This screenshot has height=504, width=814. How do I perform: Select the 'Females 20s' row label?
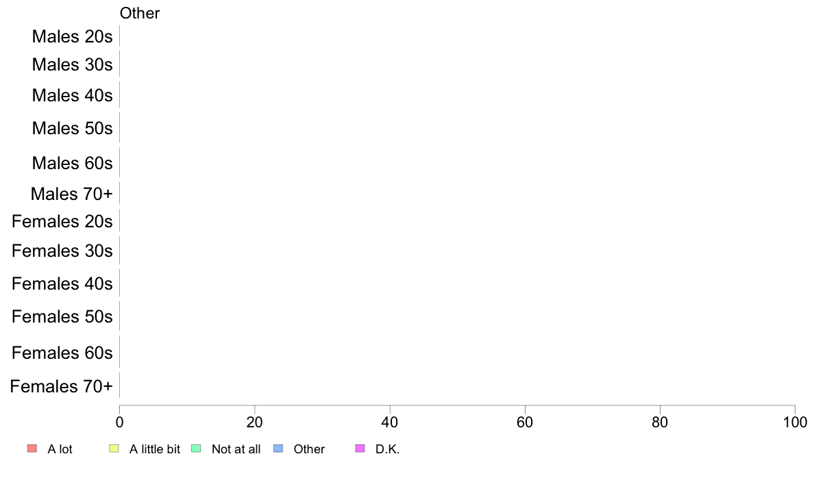click(x=62, y=221)
